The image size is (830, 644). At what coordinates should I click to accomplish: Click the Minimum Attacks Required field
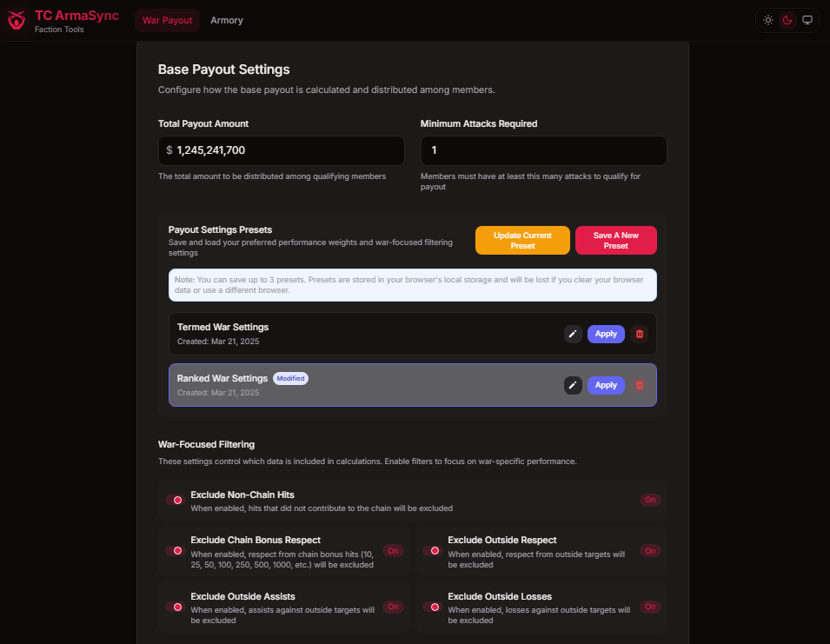(544, 150)
